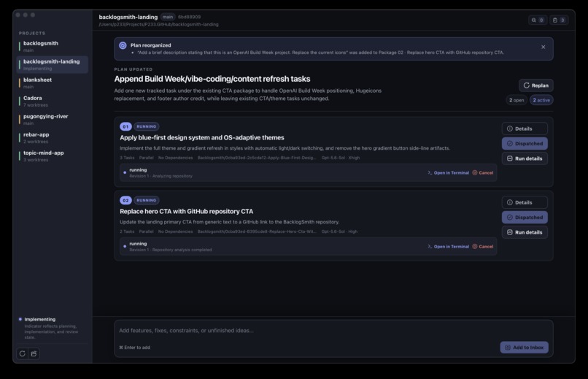Click the backlogsmith-landing title in header
The height and width of the screenshot is (379, 588).
pyautogui.click(x=128, y=17)
